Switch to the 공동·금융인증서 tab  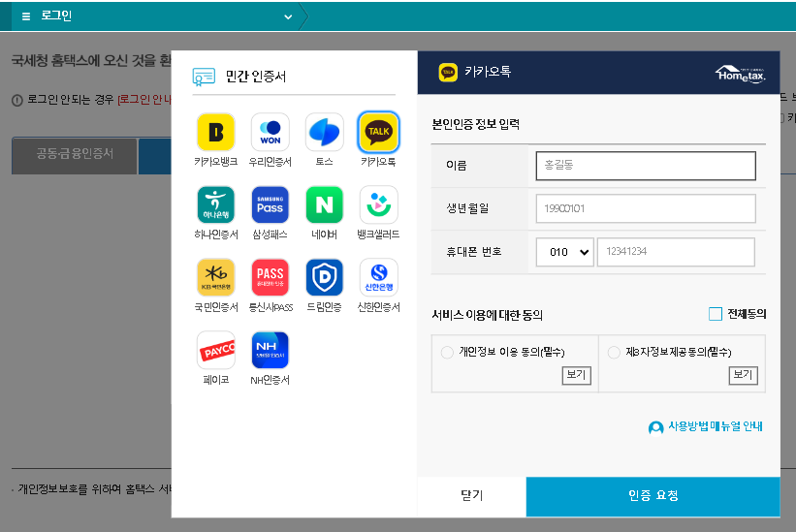[75, 156]
